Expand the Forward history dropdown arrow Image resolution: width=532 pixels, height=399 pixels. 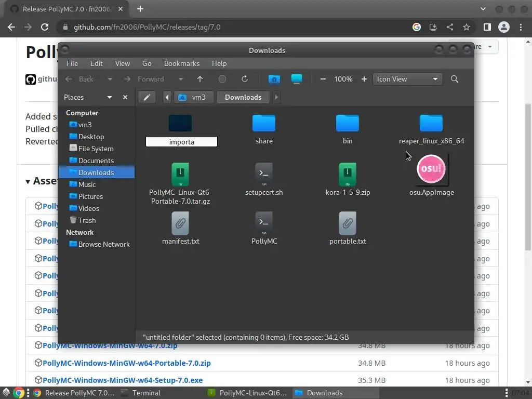click(181, 79)
